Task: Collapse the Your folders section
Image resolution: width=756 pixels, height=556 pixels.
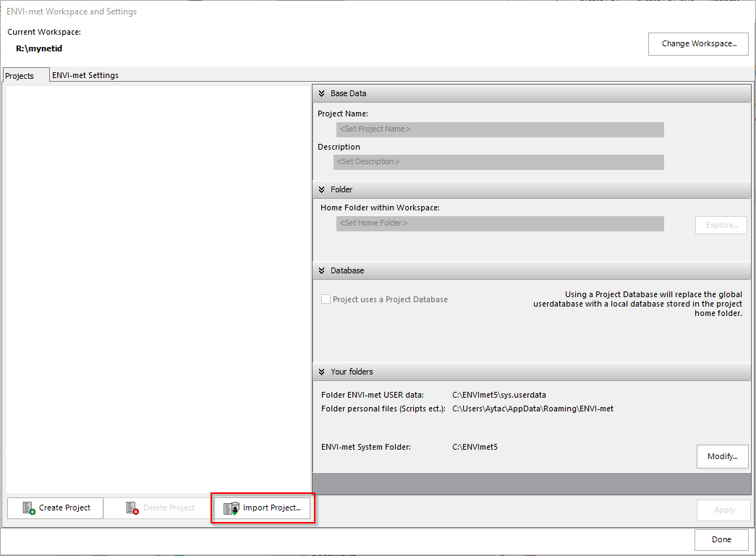Action: point(321,372)
